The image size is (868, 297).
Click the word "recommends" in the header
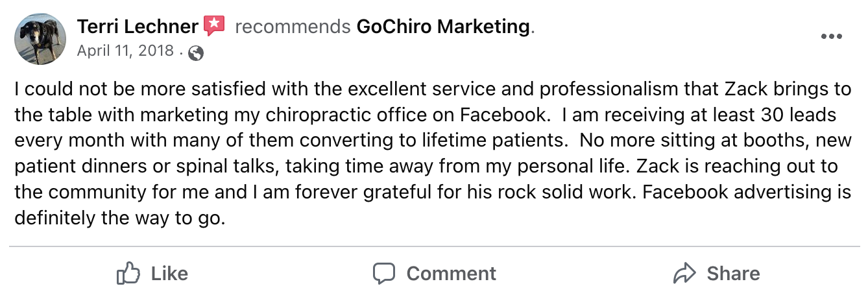tap(293, 27)
